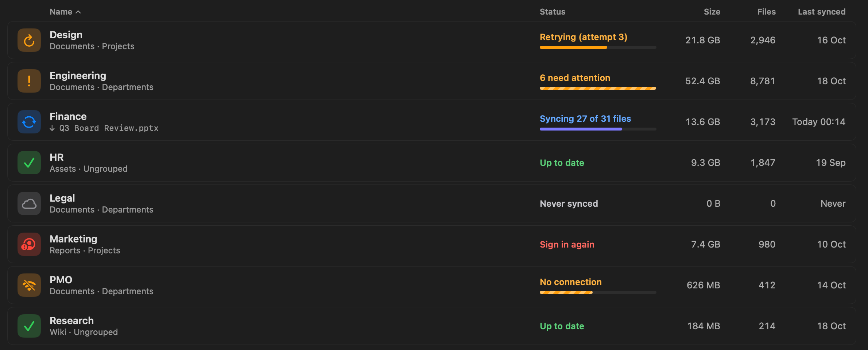The height and width of the screenshot is (350, 868).
Task: Click the exclamation warning icon for Engineering
Action: coord(29,81)
